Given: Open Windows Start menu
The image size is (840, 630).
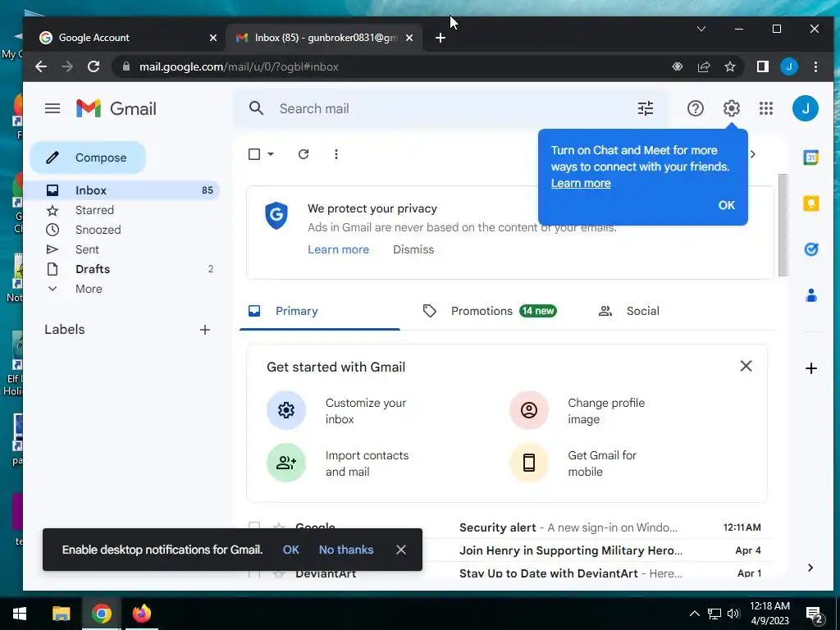Looking at the screenshot, I should click(20, 614).
